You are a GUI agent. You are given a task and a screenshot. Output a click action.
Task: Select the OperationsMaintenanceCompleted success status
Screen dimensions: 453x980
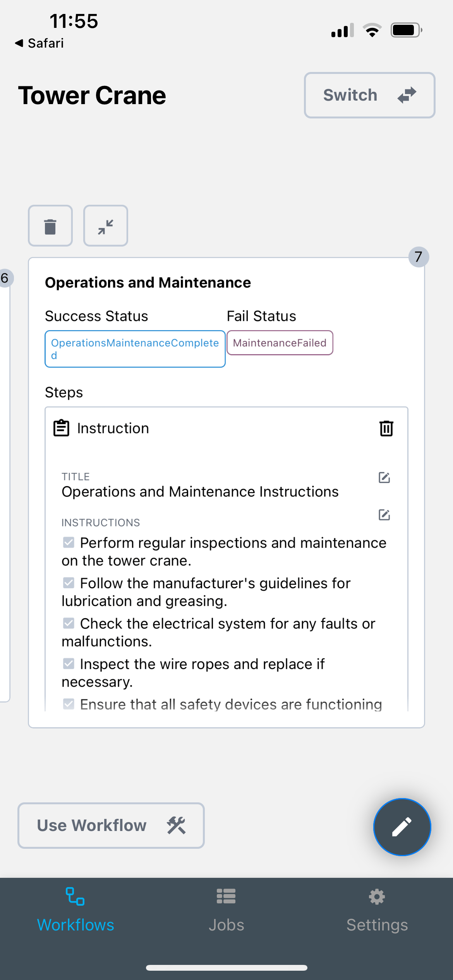tap(135, 349)
